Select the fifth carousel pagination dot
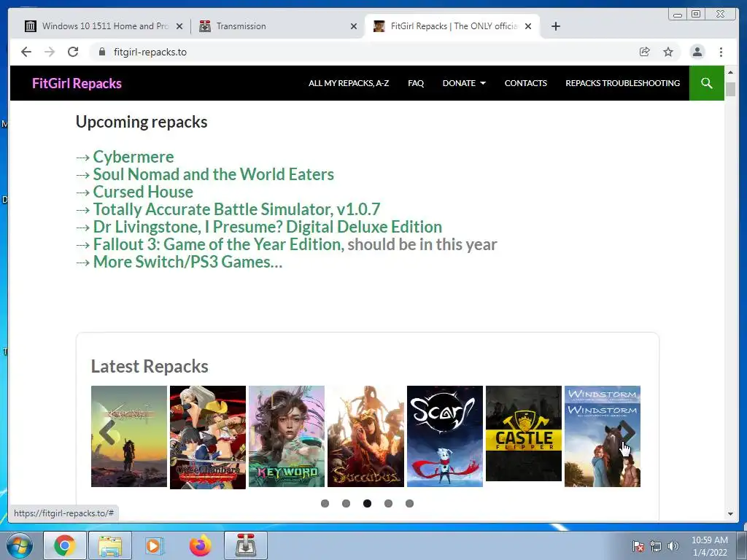Image resolution: width=747 pixels, height=560 pixels. [410, 503]
